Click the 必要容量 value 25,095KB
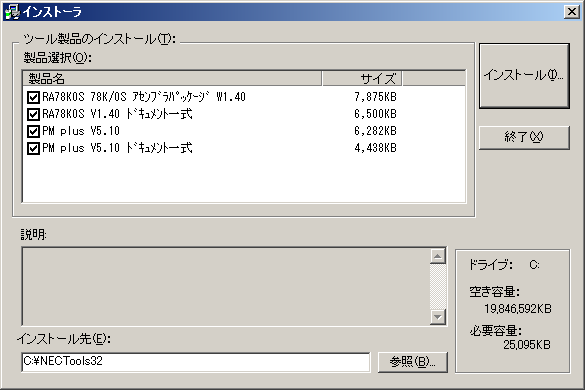585x390 pixels. tap(527, 344)
